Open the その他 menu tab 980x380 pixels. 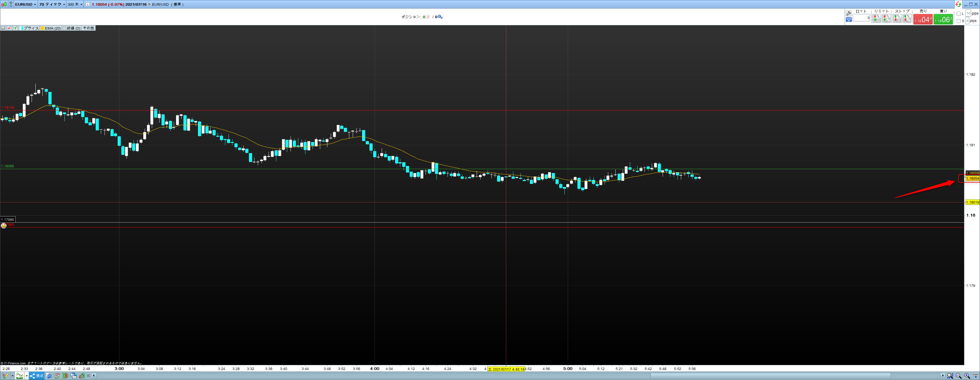pos(88,28)
